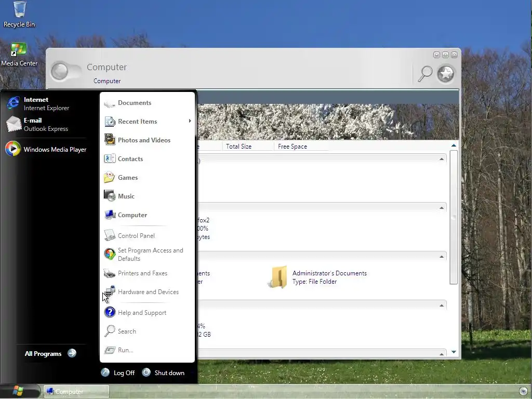Click the All Programs arrow button
The height and width of the screenshot is (399, 532).
tap(72, 353)
